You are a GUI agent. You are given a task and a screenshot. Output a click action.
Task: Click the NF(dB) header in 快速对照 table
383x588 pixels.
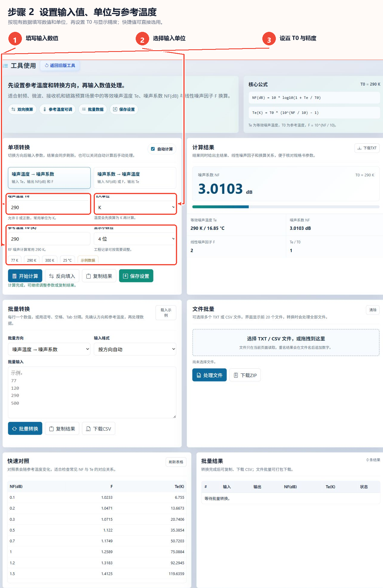point(16,486)
